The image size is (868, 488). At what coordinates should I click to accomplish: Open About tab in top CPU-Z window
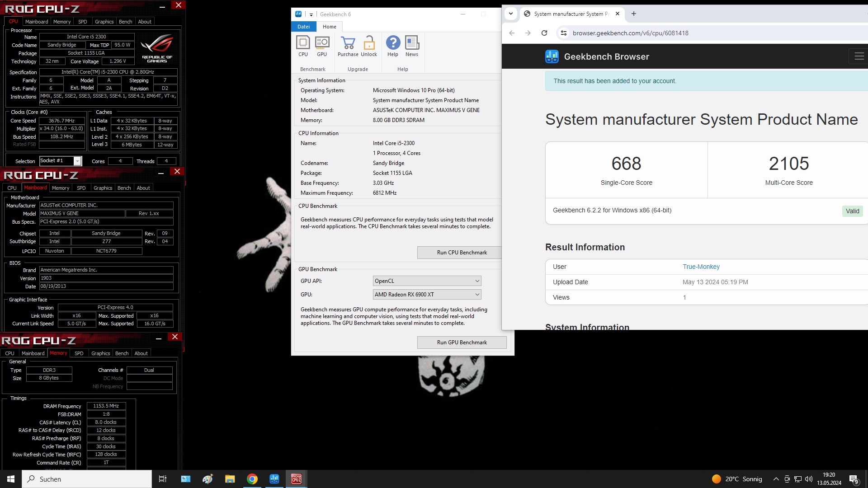click(145, 22)
